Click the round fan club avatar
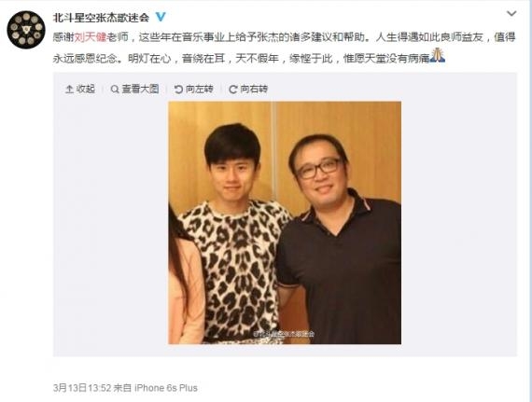This screenshot has width=532, height=402. coord(26,30)
